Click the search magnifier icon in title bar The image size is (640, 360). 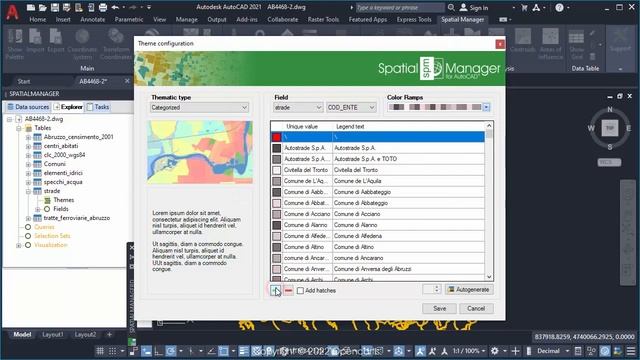451,7
